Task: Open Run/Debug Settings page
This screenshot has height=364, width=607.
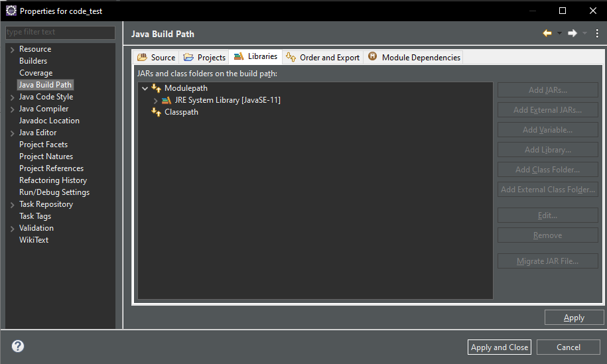Action: tap(54, 192)
